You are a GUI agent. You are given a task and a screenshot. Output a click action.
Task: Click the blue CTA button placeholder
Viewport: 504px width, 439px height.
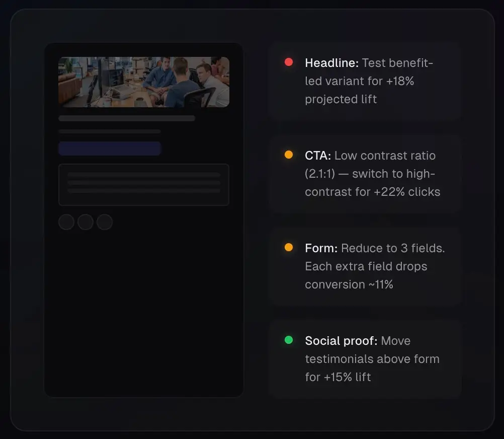coord(110,149)
